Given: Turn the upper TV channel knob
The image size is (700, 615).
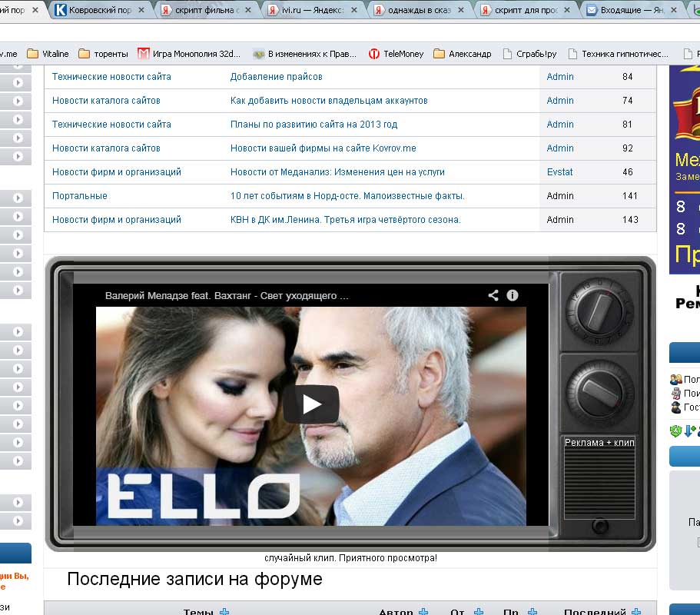Looking at the screenshot, I should coord(599,311).
